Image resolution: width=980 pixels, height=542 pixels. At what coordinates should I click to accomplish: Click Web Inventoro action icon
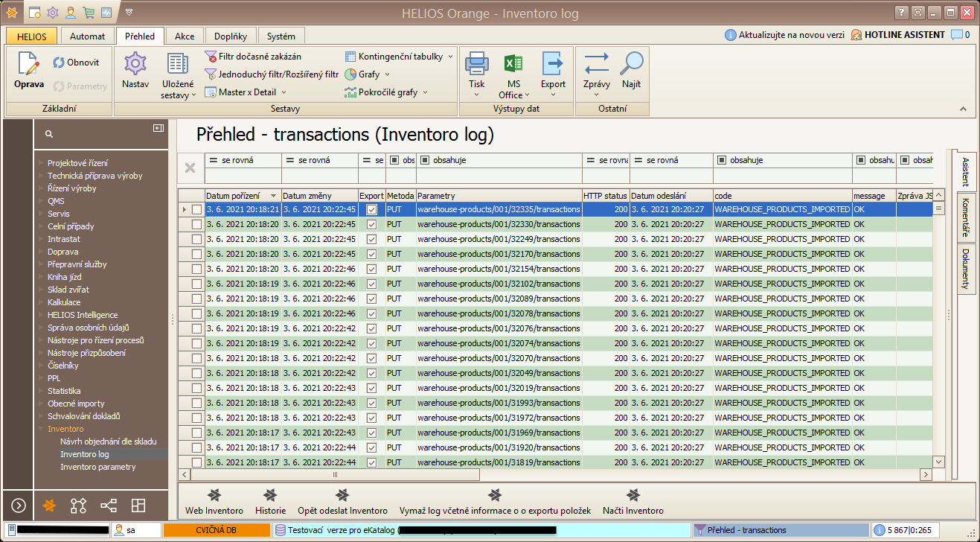(214, 495)
